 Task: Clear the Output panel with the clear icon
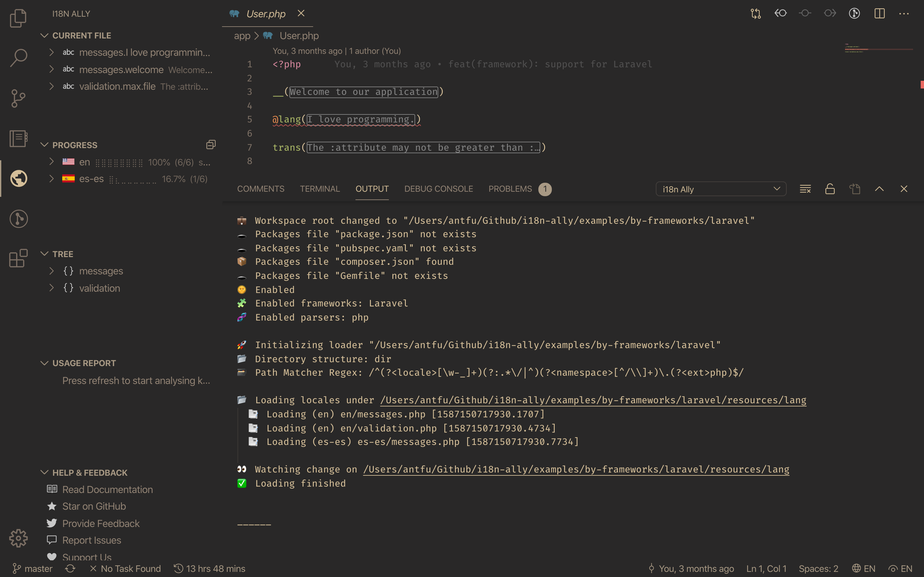pos(805,188)
